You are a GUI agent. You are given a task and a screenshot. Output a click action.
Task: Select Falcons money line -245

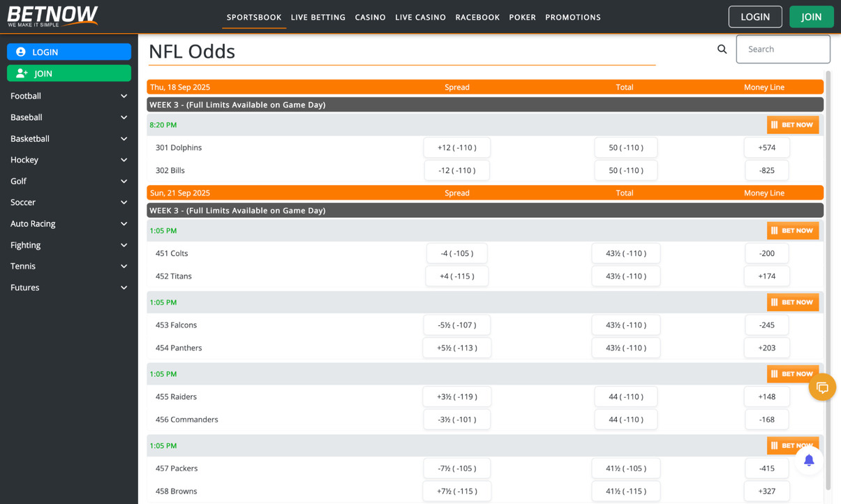[x=767, y=325]
